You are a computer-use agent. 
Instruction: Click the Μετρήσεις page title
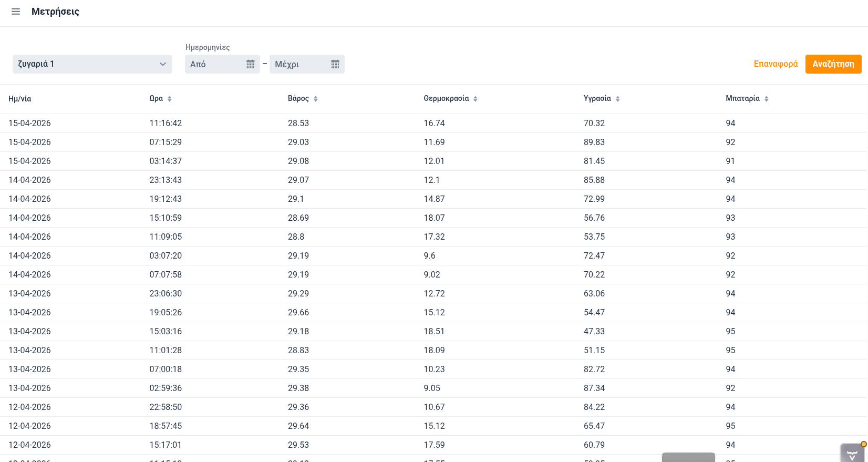tap(55, 12)
